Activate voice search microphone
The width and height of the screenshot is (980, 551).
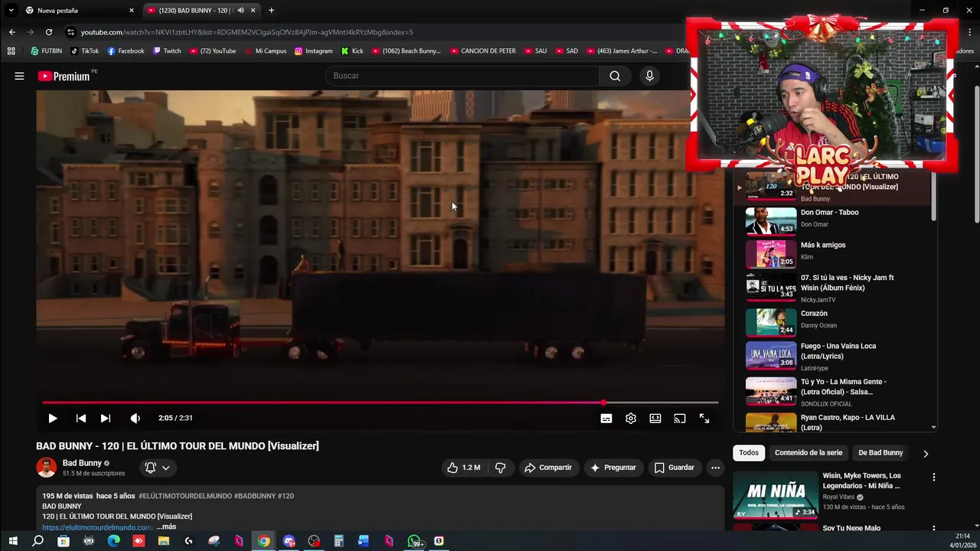point(649,76)
